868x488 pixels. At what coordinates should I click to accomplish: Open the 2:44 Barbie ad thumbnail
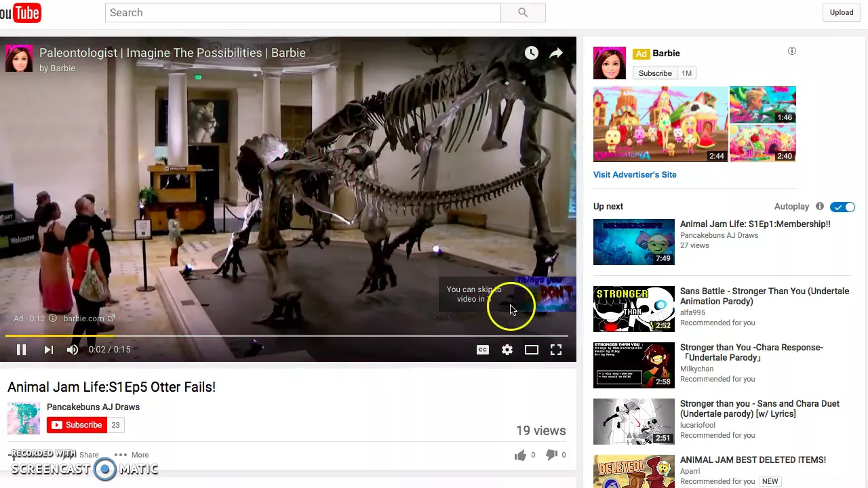660,124
